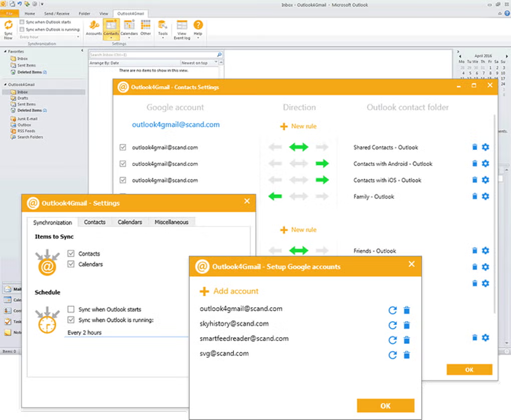The width and height of the screenshot is (511, 420).
Task: Open the File ribbon tab
Action: 9,14
